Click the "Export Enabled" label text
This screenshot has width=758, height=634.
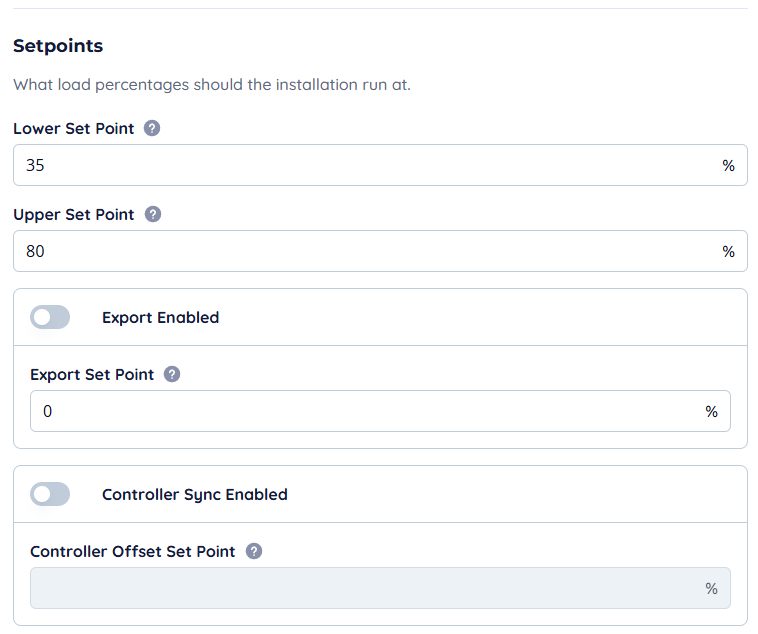[160, 317]
